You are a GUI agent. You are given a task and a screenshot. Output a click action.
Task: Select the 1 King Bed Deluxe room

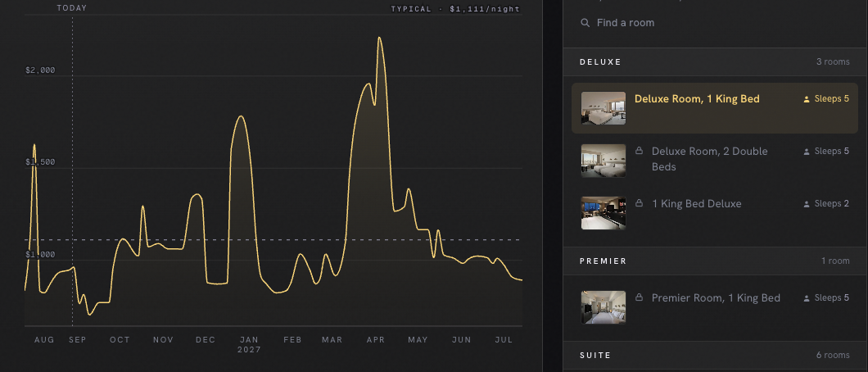click(x=715, y=212)
